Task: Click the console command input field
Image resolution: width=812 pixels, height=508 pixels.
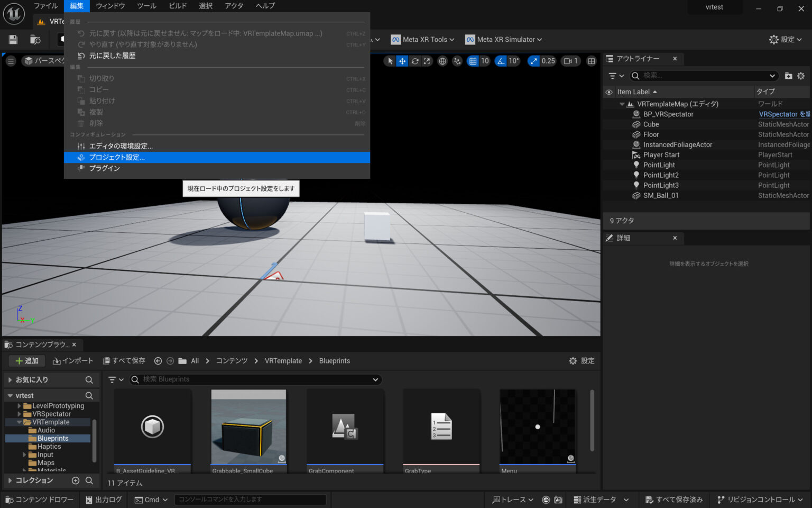Action: point(250,499)
